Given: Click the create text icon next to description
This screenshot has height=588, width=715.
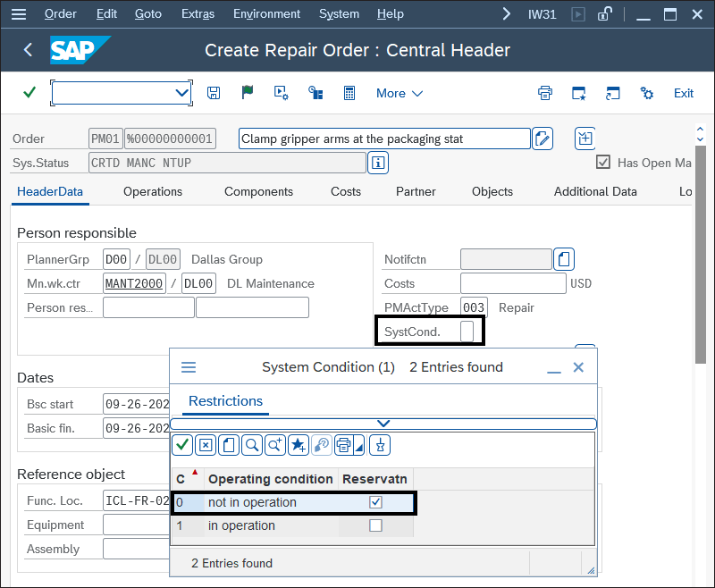Looking at the screenshot, I should click(585, 139).
